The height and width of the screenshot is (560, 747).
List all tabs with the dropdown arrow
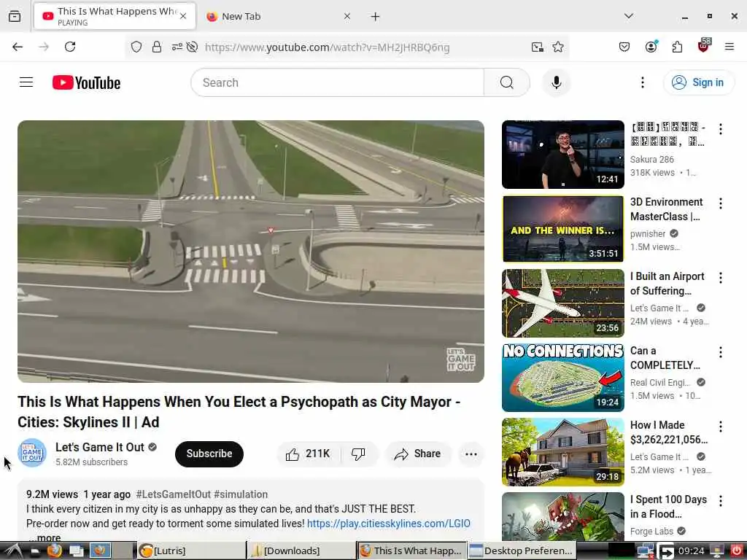(x=629, y=16)
